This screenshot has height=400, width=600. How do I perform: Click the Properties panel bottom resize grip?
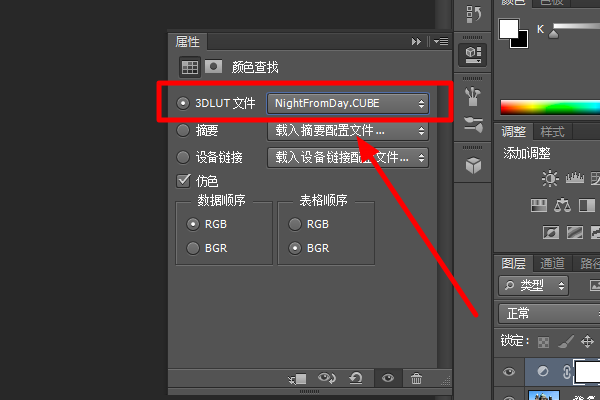click(309, 392)
